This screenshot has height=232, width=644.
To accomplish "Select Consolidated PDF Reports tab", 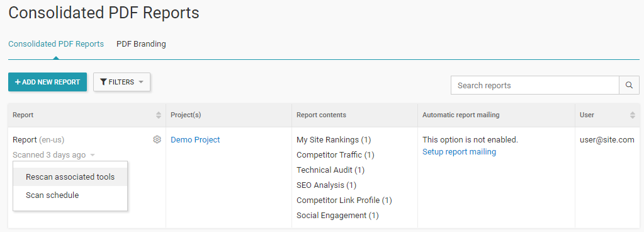I will pos(56,44).
